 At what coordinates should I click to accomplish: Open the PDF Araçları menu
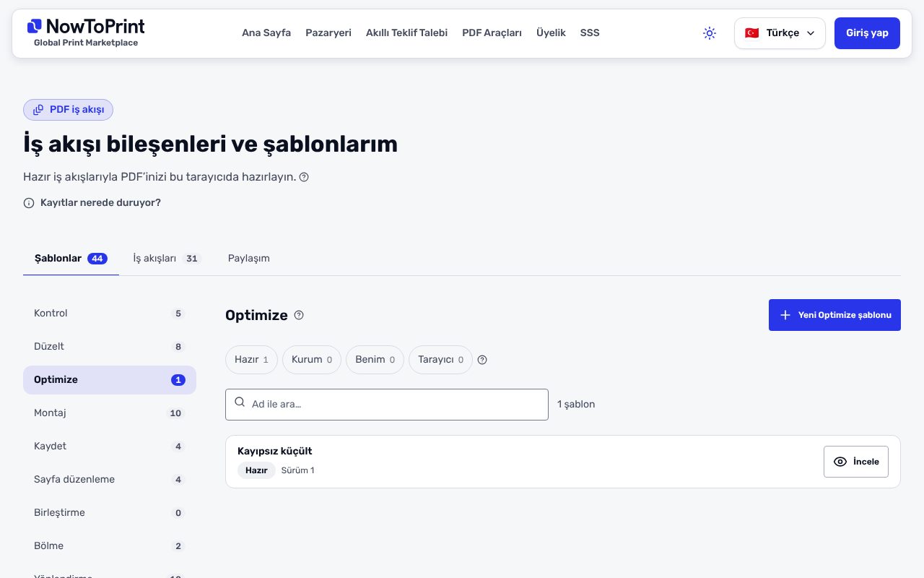pyautogui.click(x=492, y=33)
